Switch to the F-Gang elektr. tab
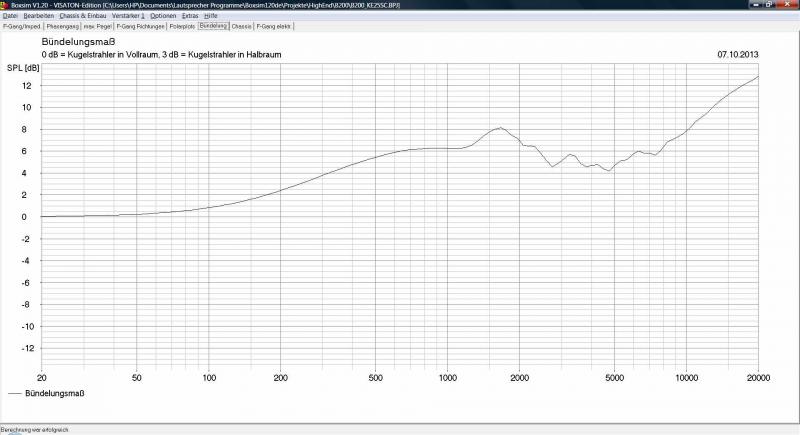Viewport: 800px width, 435px height. pos(274,26)
